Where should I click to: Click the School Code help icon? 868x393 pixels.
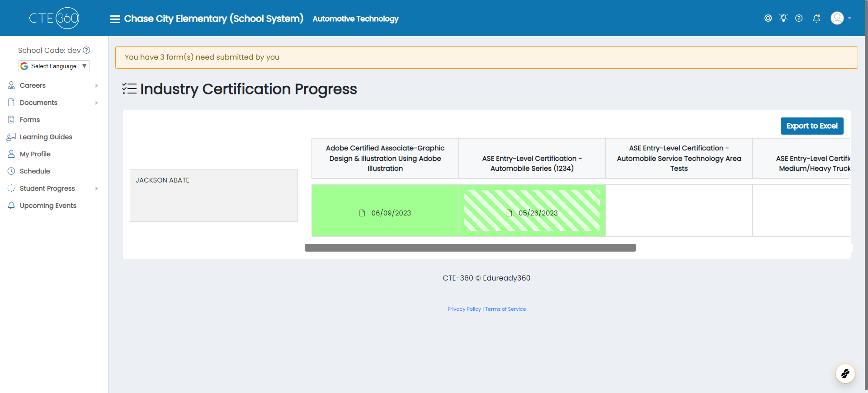click(86, 50)
